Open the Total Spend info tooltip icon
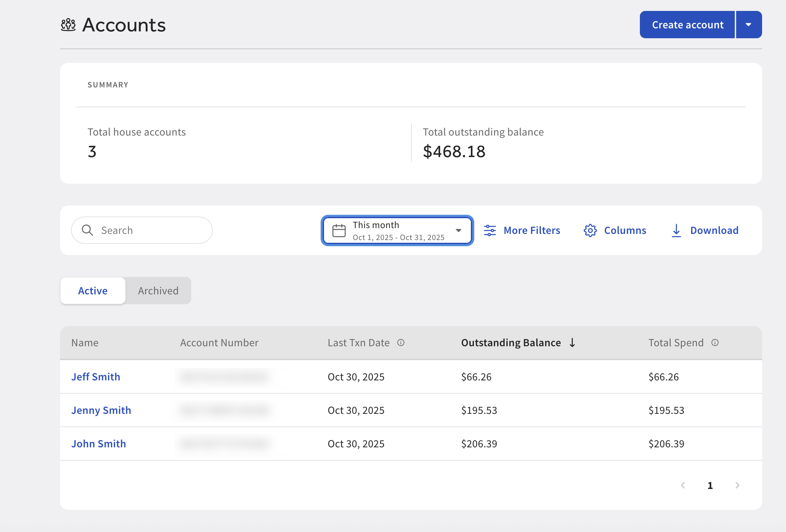The image size is (786, 532). (x=715, y=342)
